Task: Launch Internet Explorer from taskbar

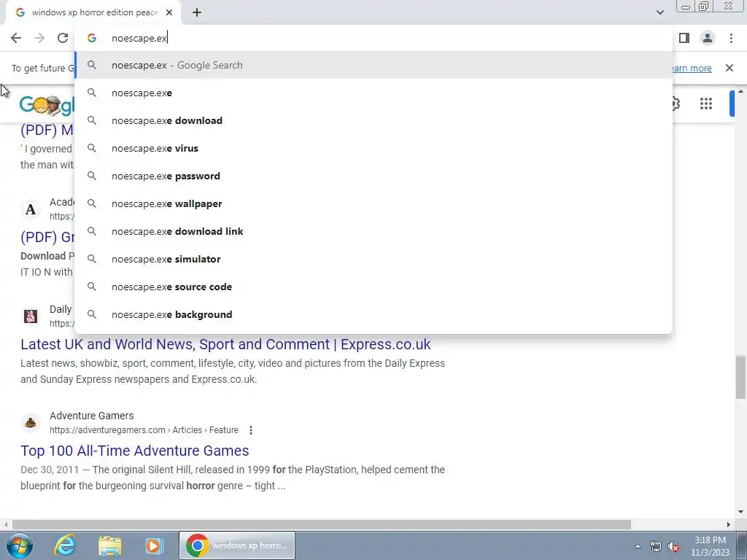Action: tap(65, 545)
